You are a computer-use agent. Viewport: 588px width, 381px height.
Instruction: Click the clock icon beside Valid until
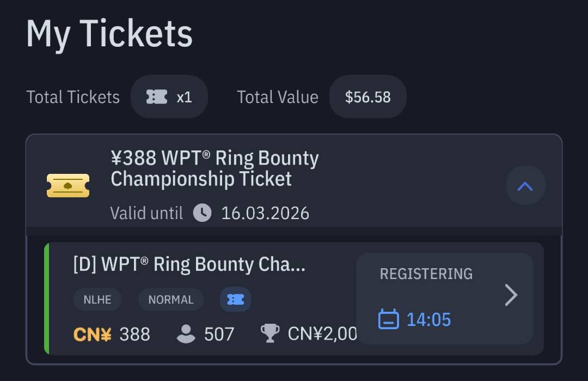tap(203, 213)
